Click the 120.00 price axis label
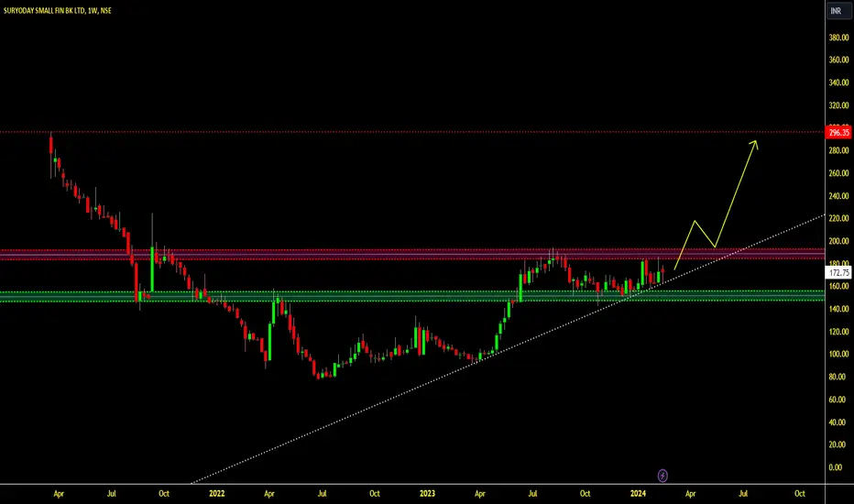This screenshot has width=854, height=504. pos(838,332)
